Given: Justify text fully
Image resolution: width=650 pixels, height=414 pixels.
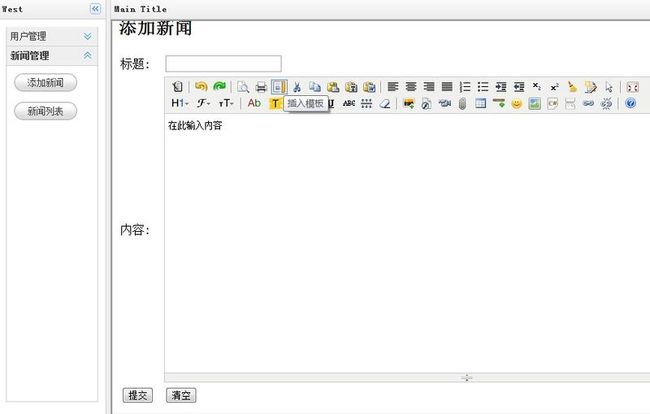Looking at the screenshot, I should [x=447, y=87].
